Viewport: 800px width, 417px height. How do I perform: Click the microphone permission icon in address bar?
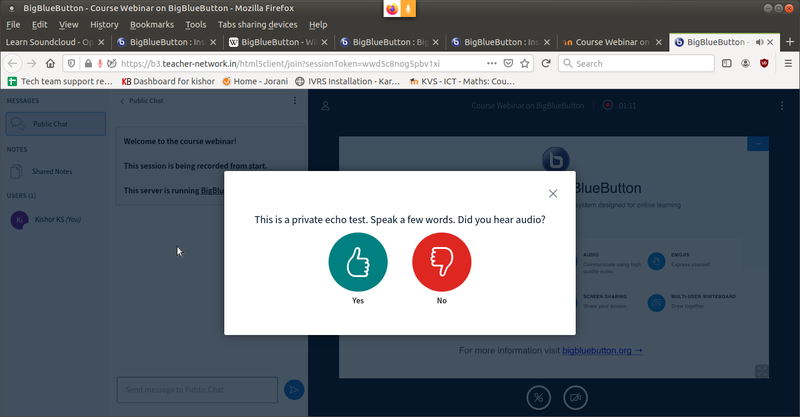click(x=100, y=63)
